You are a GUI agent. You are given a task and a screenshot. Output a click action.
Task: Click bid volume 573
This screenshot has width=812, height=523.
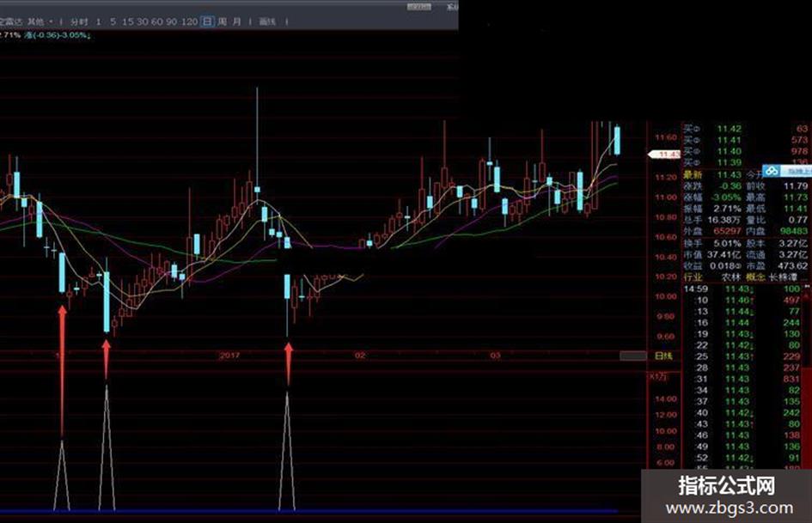coord(799,140)
